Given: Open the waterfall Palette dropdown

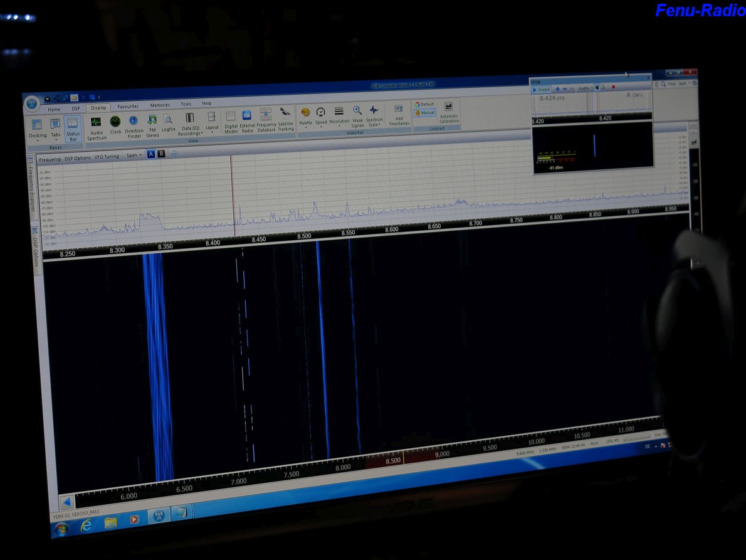Looking at the screenshot, I should pyautogui.click(x=305, y=118).
